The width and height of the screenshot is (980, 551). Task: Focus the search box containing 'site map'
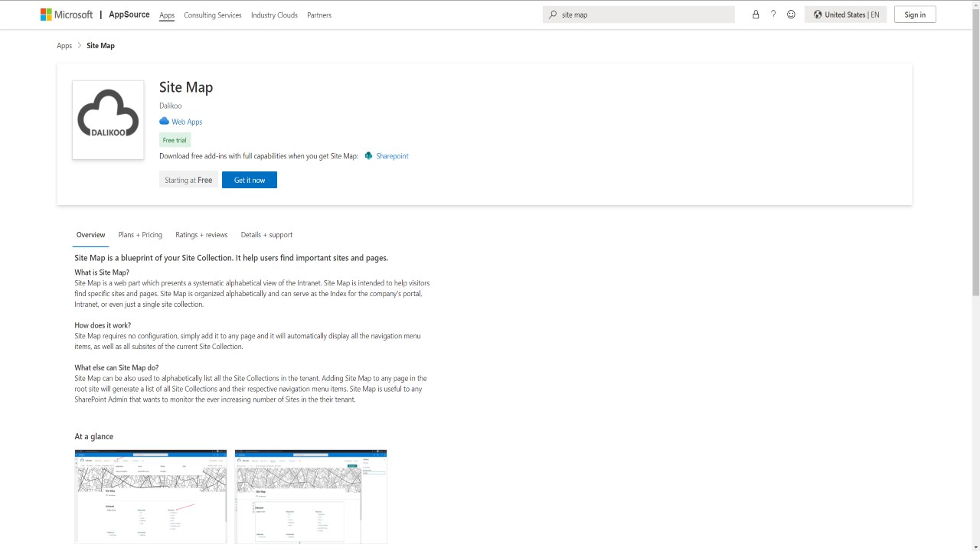[639, 15]
